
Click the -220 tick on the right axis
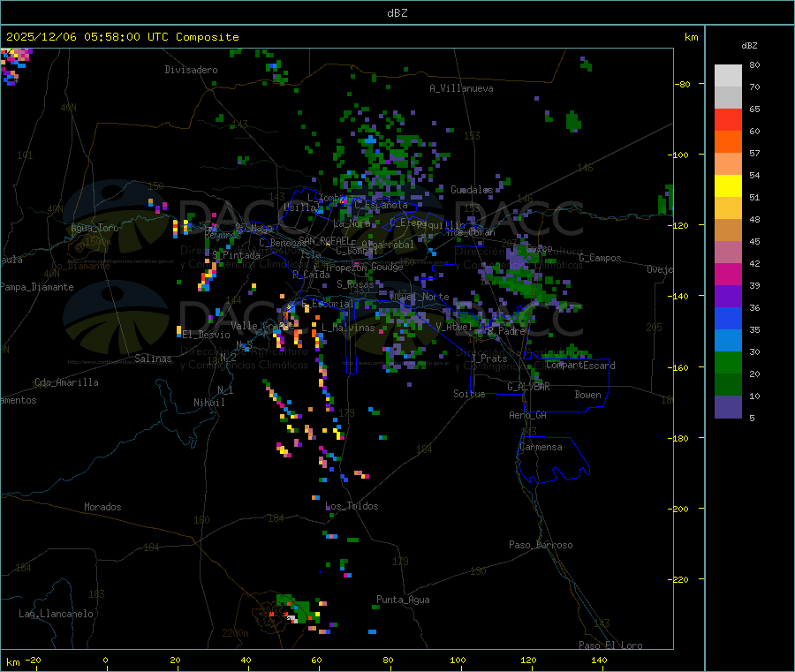tap(678, 580)
